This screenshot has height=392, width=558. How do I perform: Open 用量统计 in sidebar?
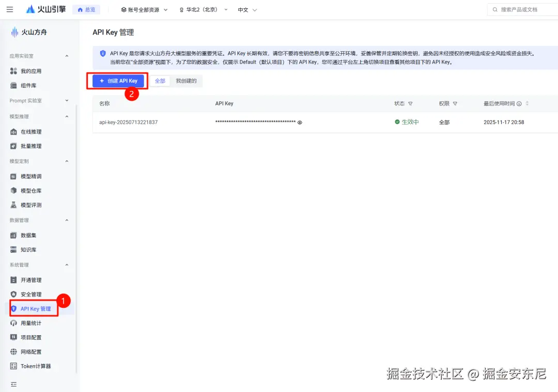click(x=31, y=323)
